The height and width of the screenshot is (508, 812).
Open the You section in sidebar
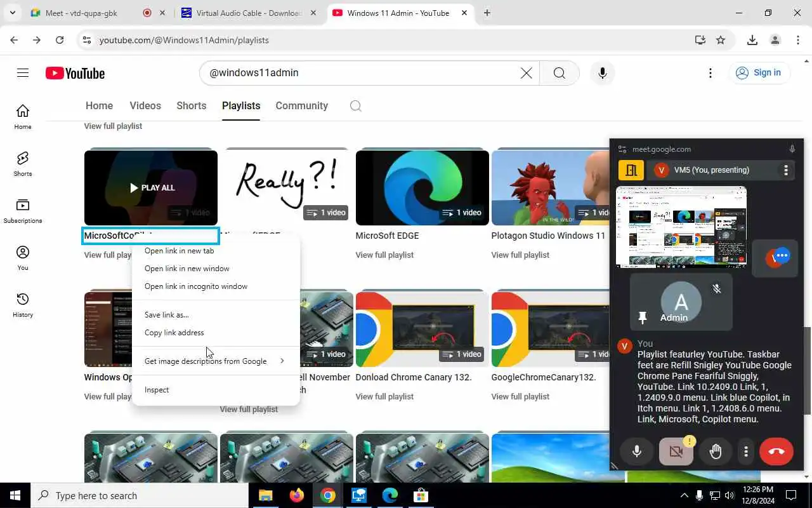point(23,258)
